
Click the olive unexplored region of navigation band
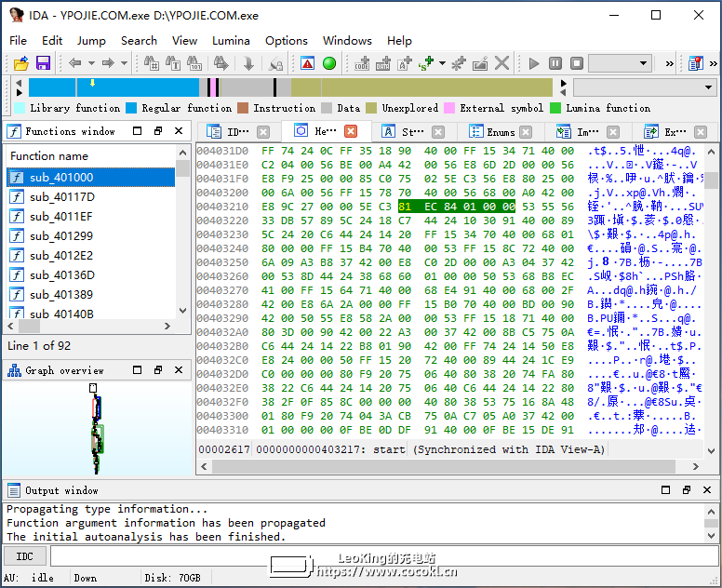click(x=421, y=87)
